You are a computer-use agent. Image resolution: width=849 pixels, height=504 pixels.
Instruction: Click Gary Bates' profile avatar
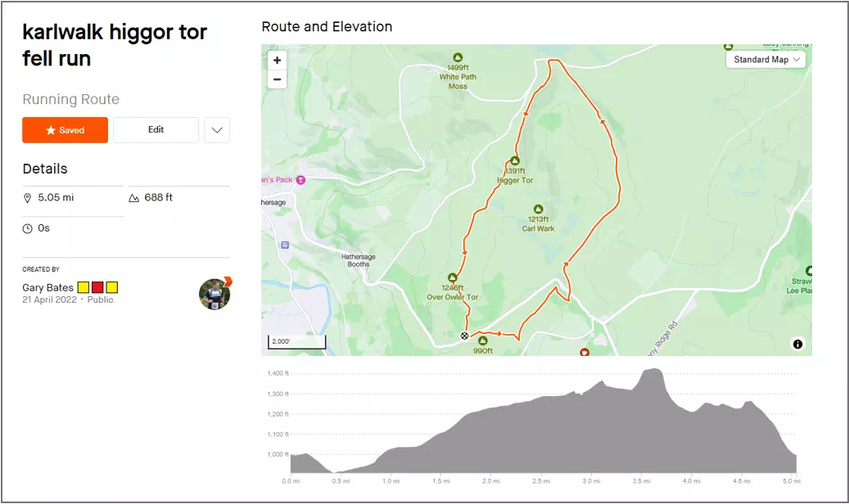(215, 294)
